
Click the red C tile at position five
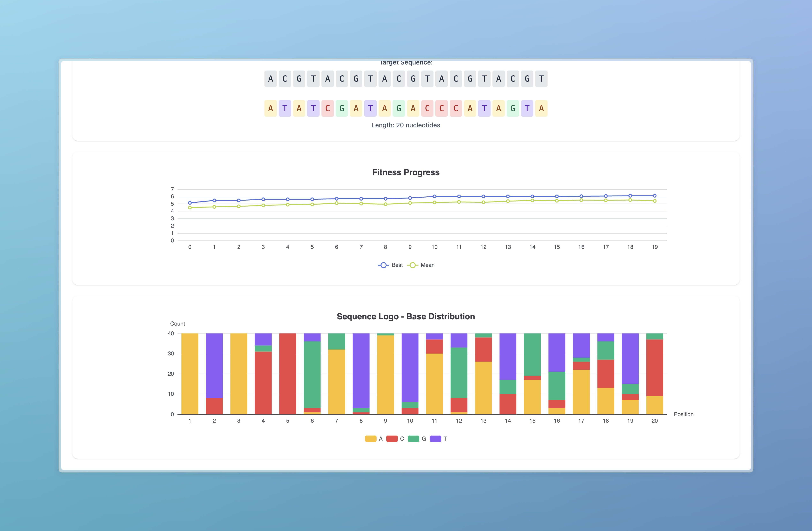coord(327,108)
